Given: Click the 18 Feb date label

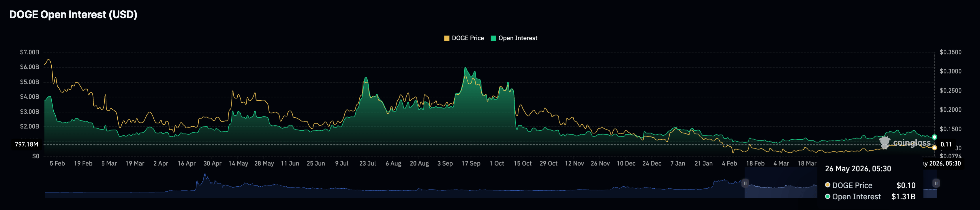Looking at the screenshot, I should coord(756,163).
